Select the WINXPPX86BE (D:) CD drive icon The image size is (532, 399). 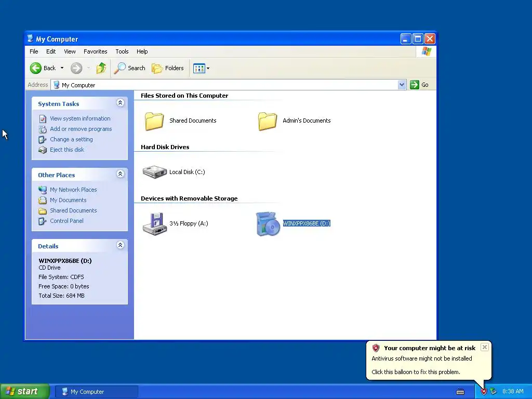coord(268,223)
